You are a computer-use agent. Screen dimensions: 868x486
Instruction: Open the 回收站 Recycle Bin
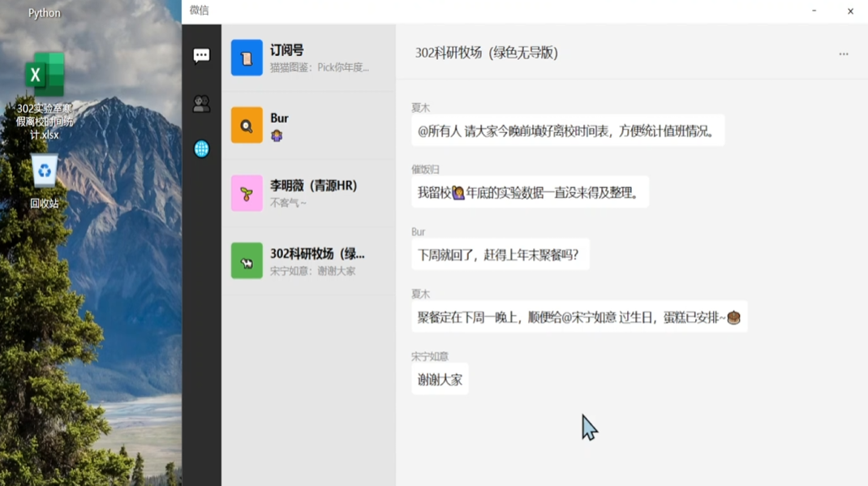pos(45,173)
